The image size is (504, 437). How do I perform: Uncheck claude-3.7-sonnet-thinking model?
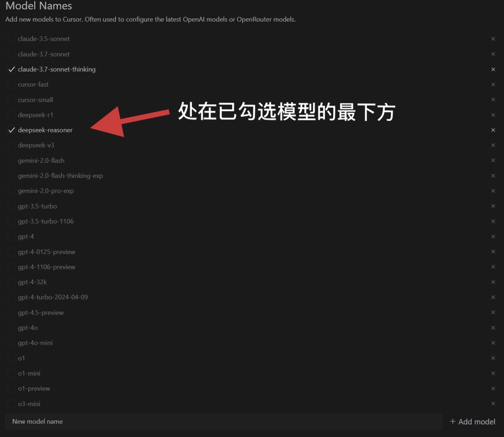pyautogui.click(x=11, y=69)
